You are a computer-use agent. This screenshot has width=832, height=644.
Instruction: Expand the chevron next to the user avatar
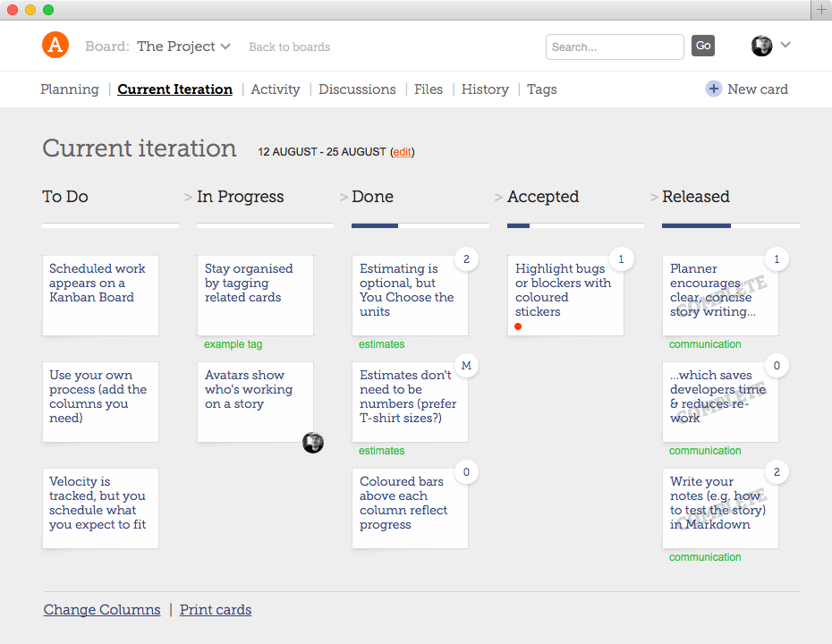(x=785, y=45)
